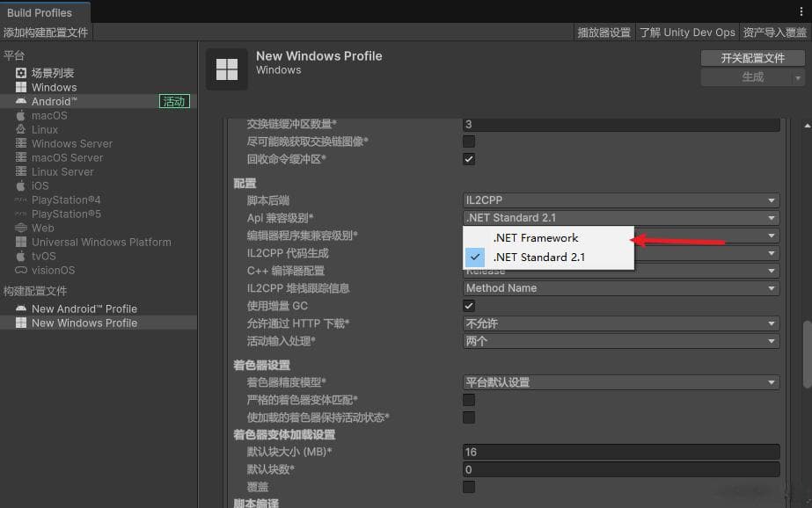
Task: Open the 允许通过 HTTP 下载 dropdown
Action: 621,323
